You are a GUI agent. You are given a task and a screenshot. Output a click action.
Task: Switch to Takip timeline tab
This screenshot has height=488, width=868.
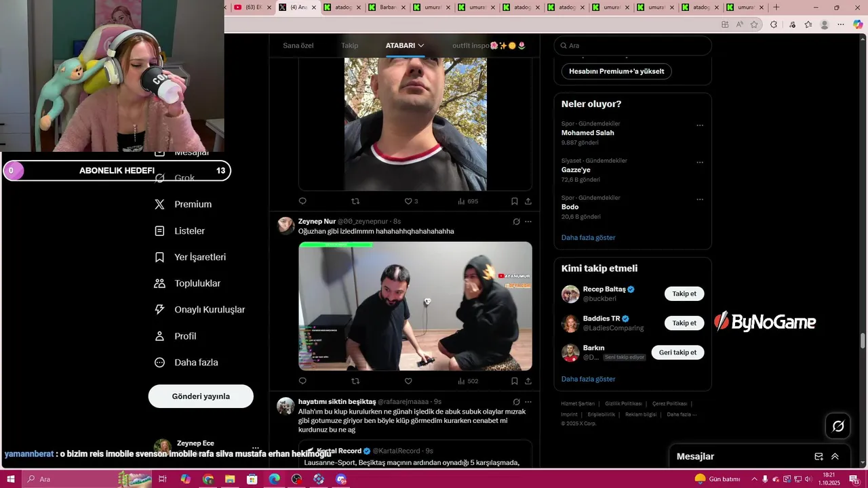click(x=349, y=45)
